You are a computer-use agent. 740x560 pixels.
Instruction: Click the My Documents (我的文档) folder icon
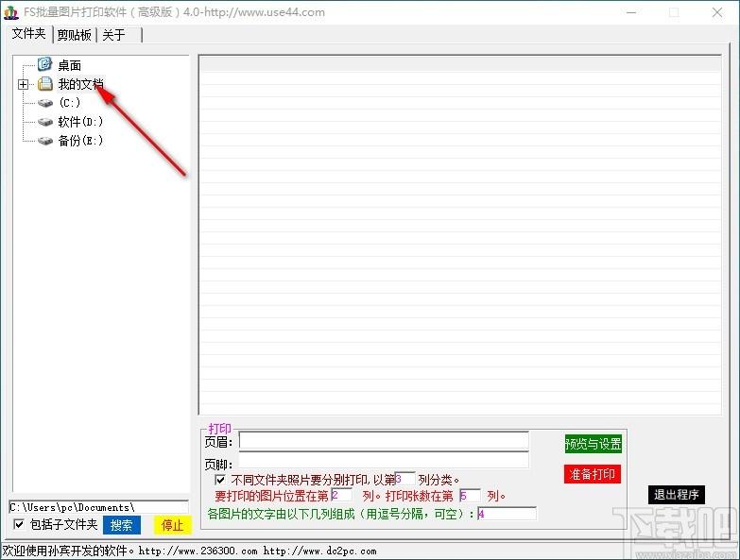44,84
